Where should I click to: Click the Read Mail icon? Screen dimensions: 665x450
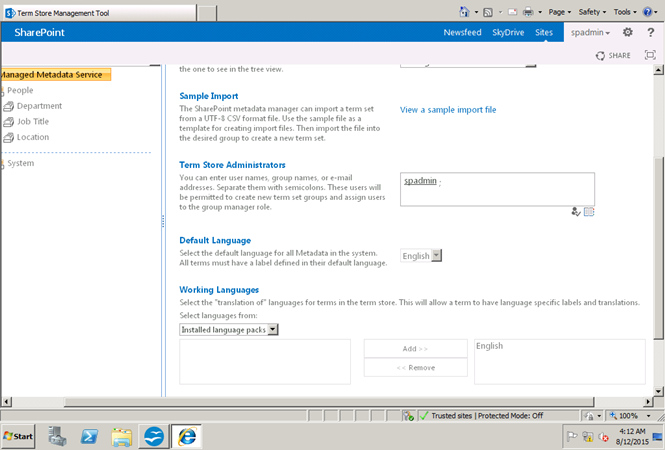click(512, 12)
